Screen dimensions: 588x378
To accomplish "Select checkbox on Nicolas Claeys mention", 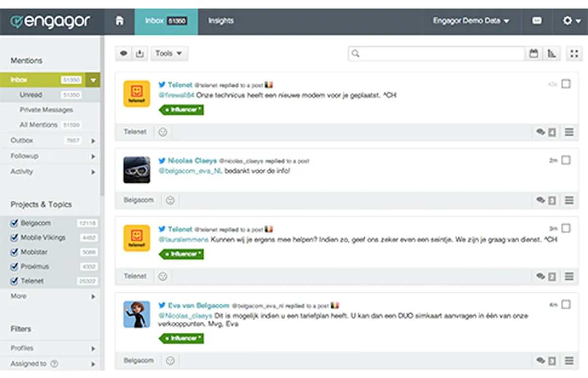I will [566, 160].
